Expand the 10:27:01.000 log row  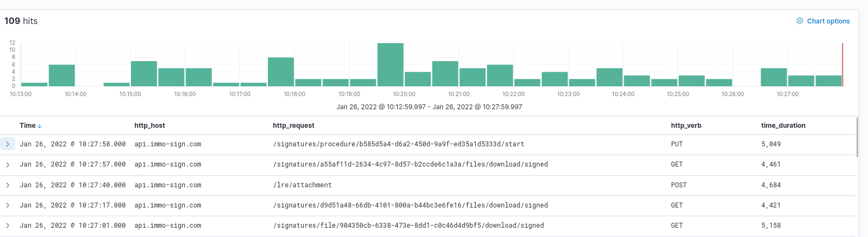[8, 226]
